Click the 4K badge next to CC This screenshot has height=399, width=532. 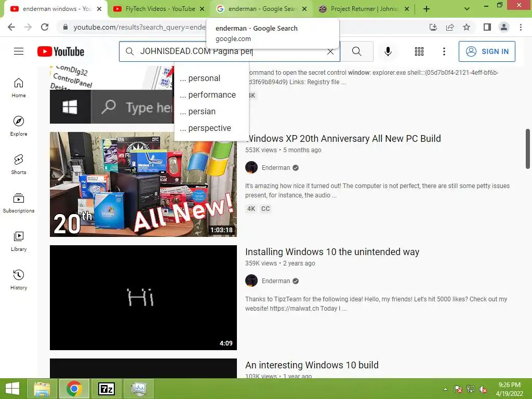(251, 209)
